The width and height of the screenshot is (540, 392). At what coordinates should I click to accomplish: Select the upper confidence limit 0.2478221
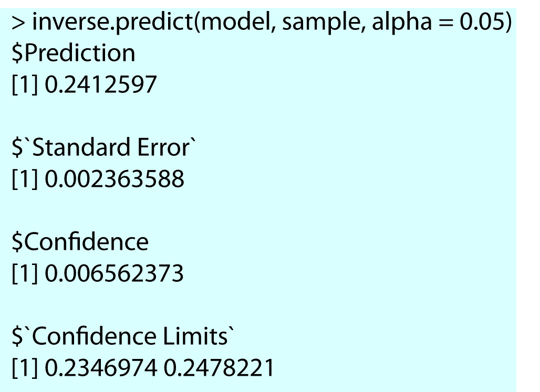(219, 368)
